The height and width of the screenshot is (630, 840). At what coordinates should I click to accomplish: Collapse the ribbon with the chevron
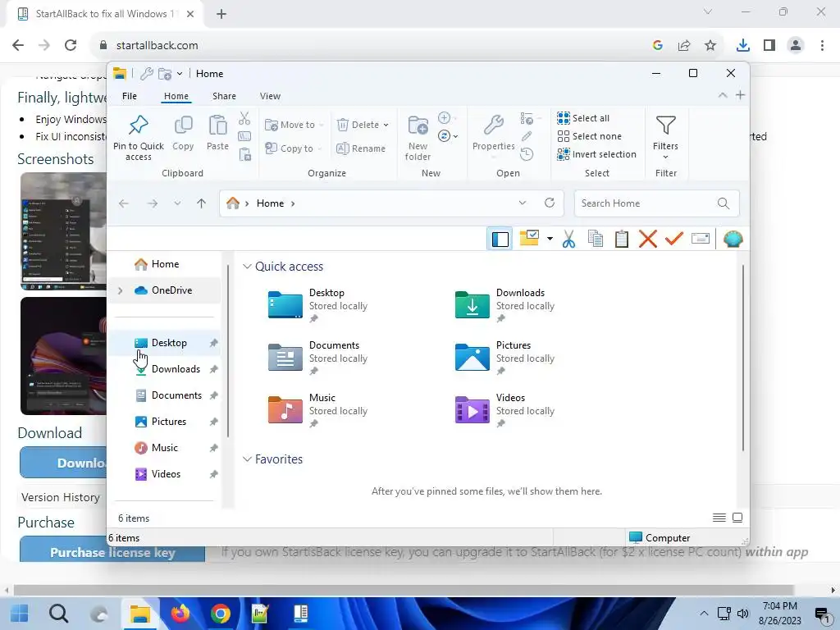[x=722, y=95]
